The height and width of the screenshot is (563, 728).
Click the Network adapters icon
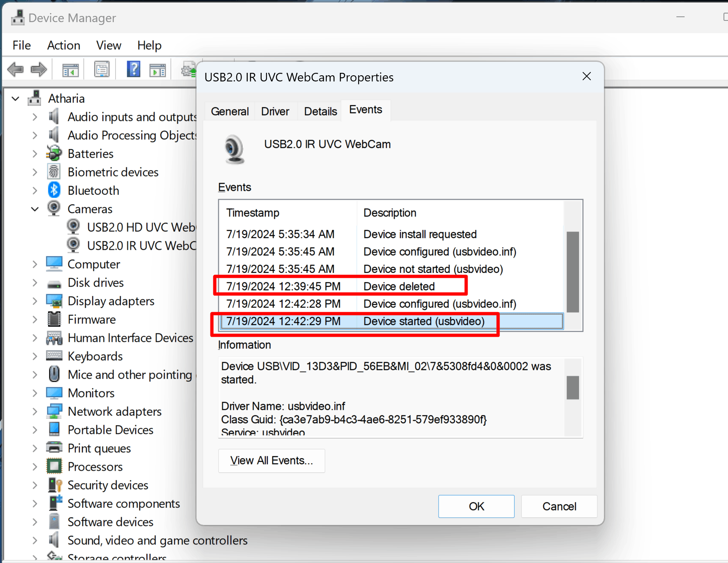click(54, 411)
